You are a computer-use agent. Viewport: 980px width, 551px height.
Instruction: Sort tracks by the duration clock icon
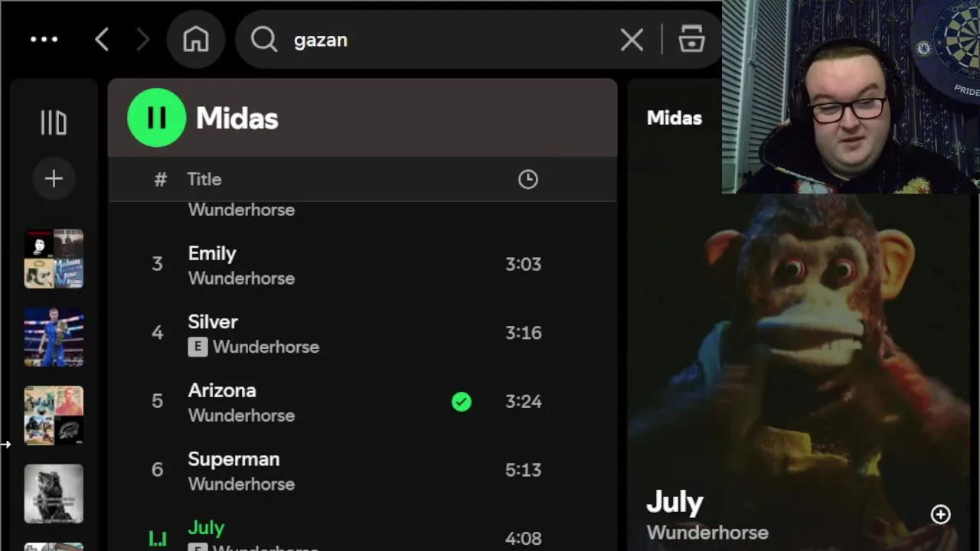(x=528, y=179)
